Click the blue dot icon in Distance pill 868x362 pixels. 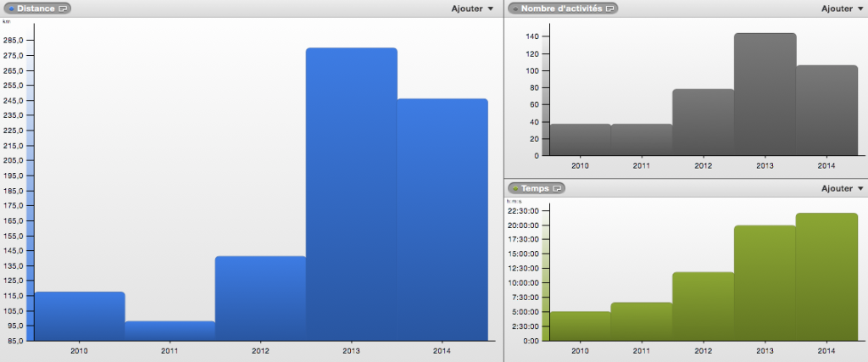point(11,8)
